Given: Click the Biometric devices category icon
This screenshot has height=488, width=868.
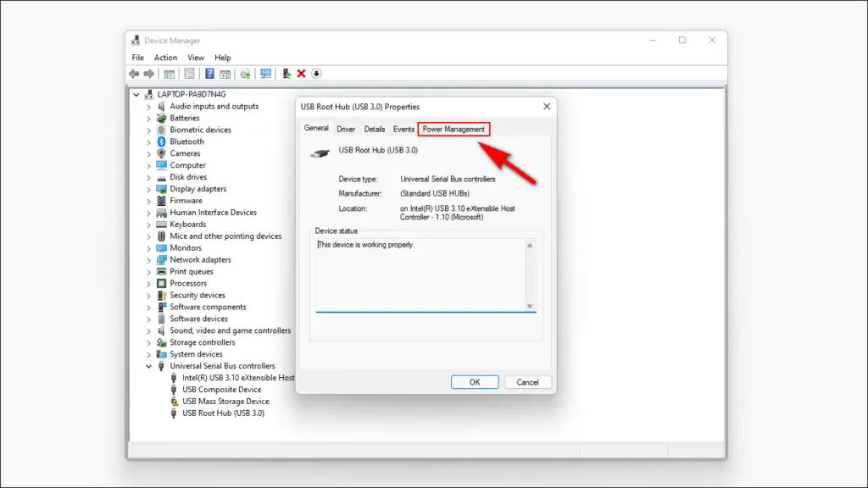Looking at the screenshot, I should [161, 130].
